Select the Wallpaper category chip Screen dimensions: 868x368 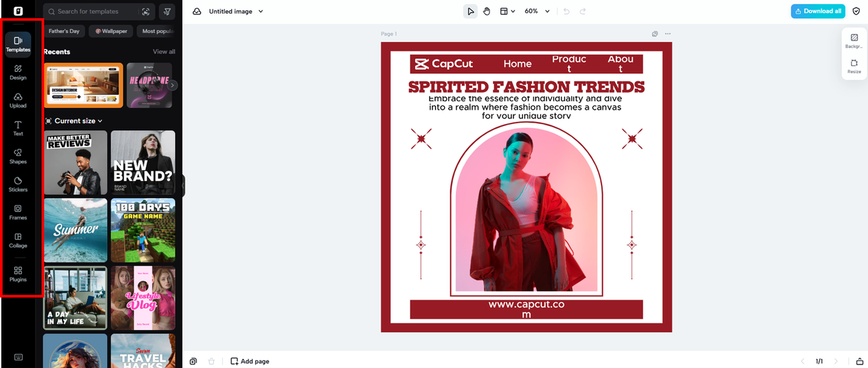(x=111, y=31)
